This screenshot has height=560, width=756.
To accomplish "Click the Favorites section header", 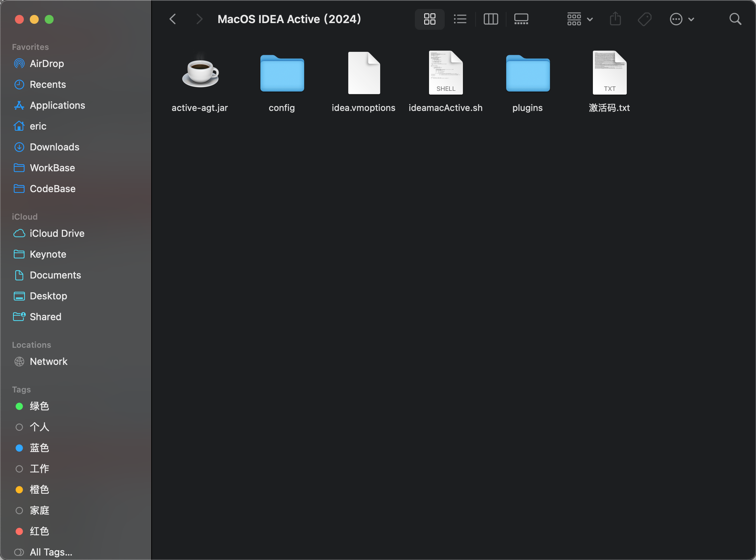I will [x=30, y=47].
